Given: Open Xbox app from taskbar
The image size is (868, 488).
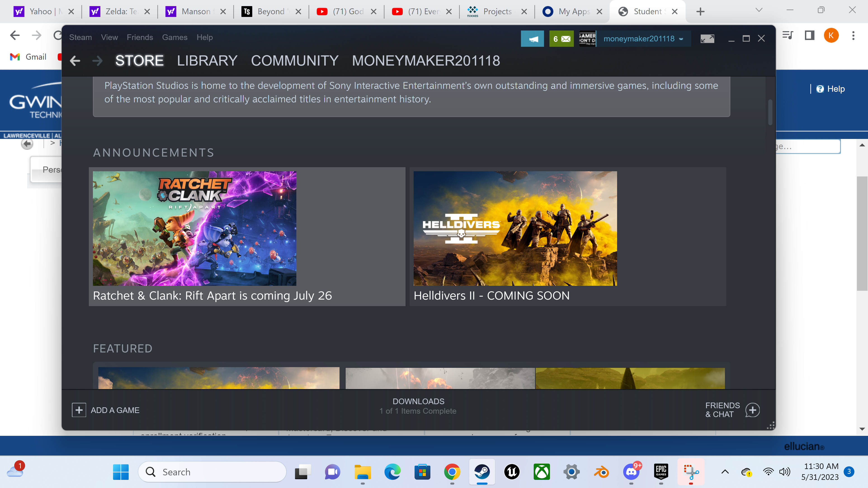Looking at the screenshot, I should point(542,472).
